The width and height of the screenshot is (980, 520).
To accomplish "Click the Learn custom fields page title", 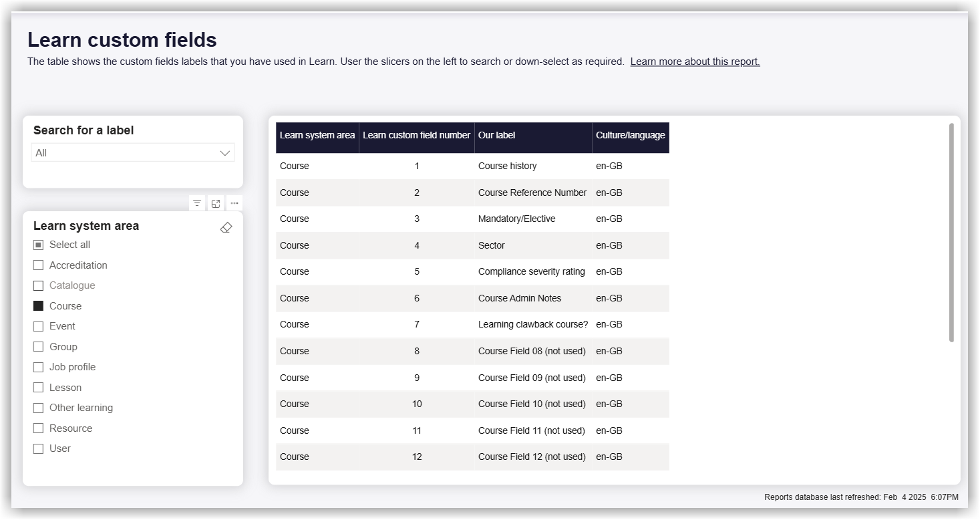I will [x=122, y=40].
